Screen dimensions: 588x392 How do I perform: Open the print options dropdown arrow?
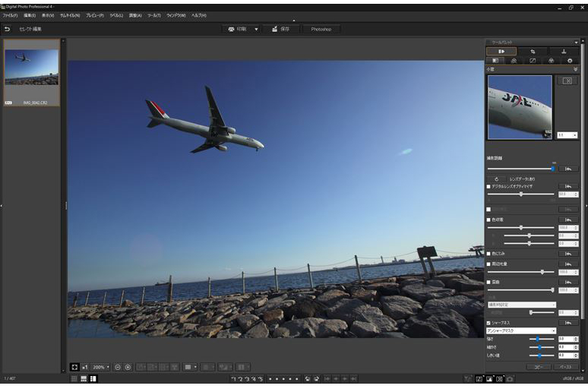(x=256, y=29)
